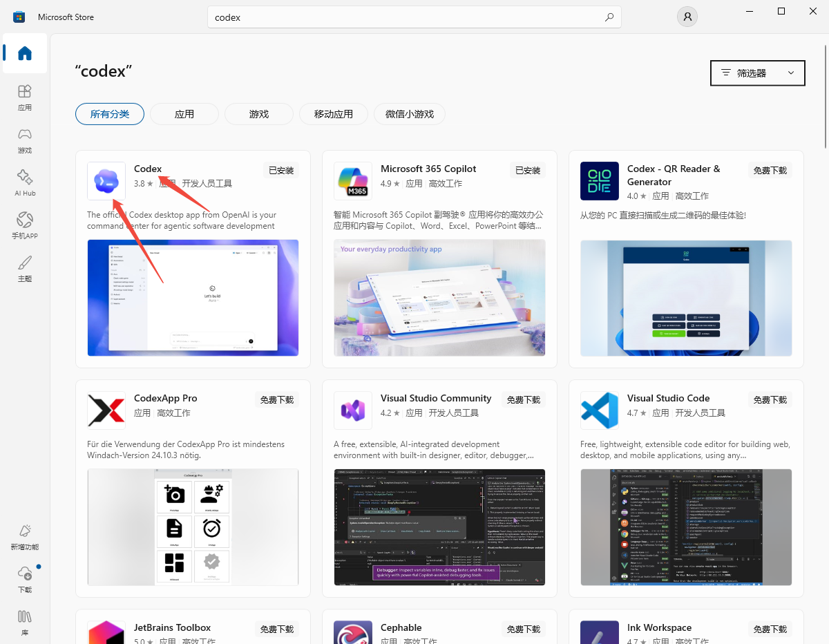Click the Visual Studio Code title
Viewport: 829px width, 644px height.
(668, 398)
